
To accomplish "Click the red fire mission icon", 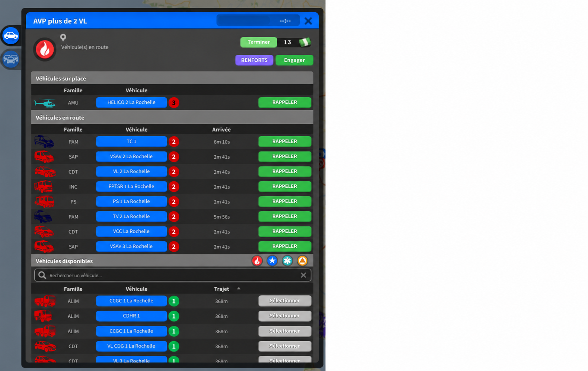I will [x=45, y=49].
